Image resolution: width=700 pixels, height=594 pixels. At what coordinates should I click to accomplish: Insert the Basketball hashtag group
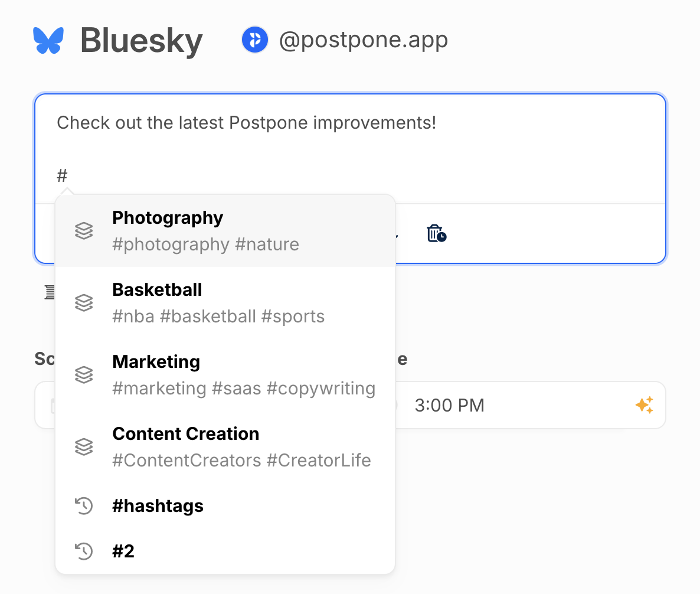[x=225, y=303]
